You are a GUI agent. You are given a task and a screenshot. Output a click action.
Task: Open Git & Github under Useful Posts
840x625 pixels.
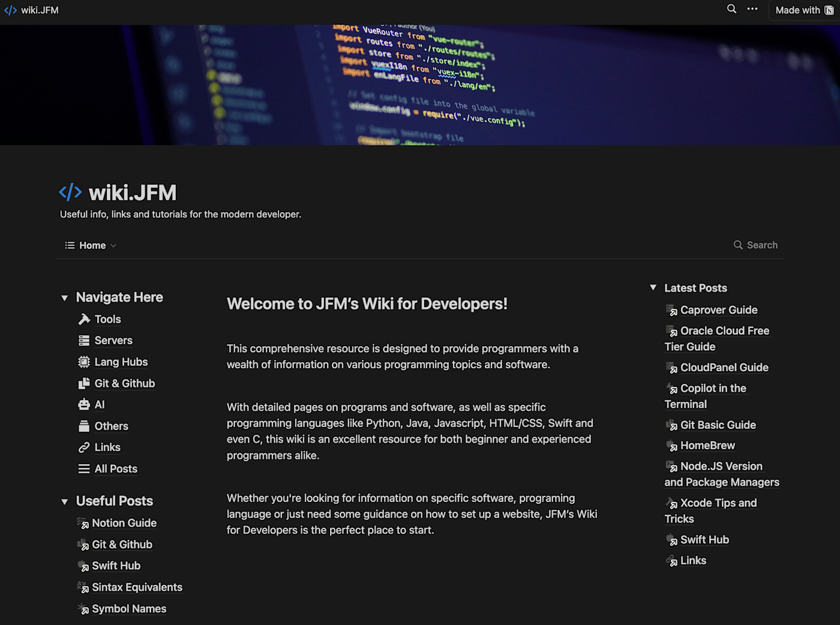(122, 545)
